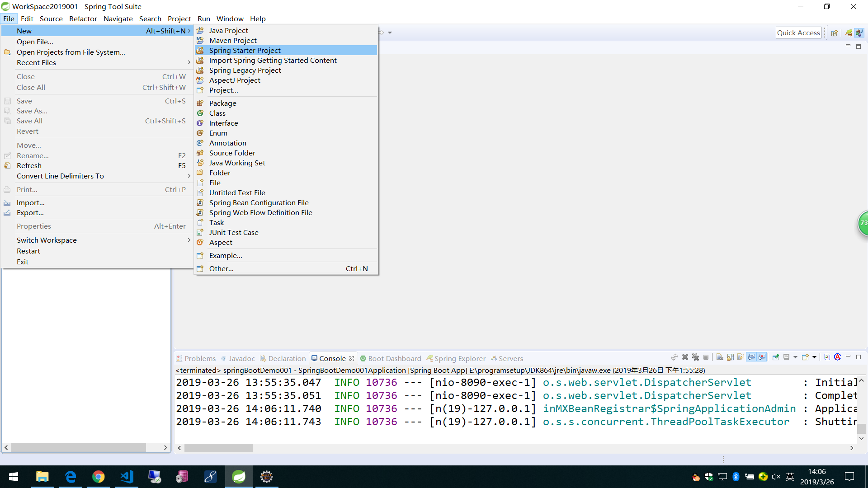868x488 pixels.
Task: Open the Display Selected Console dropdown arrow
Action: [795, 357]
